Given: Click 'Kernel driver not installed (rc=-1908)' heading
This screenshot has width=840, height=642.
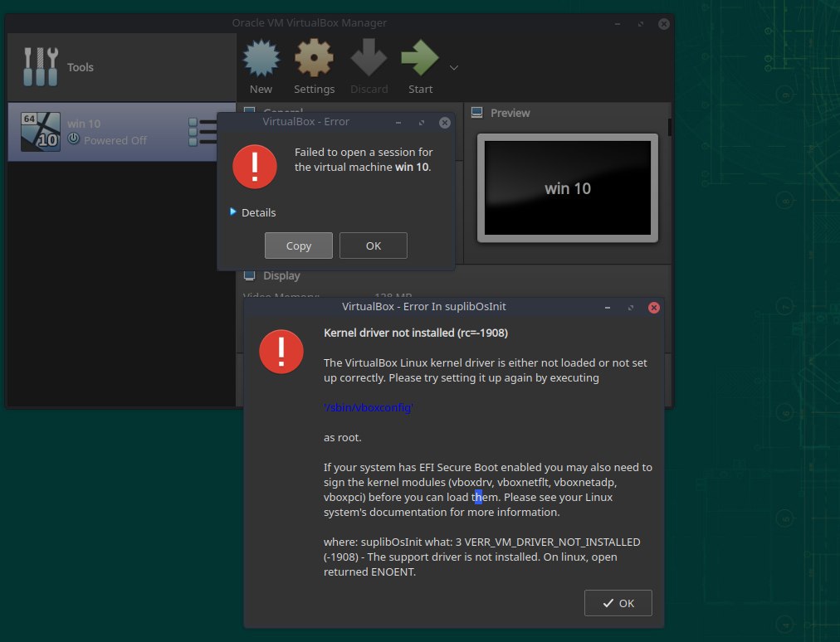Looking at the screenshot, I should click(x=416, y=333).
